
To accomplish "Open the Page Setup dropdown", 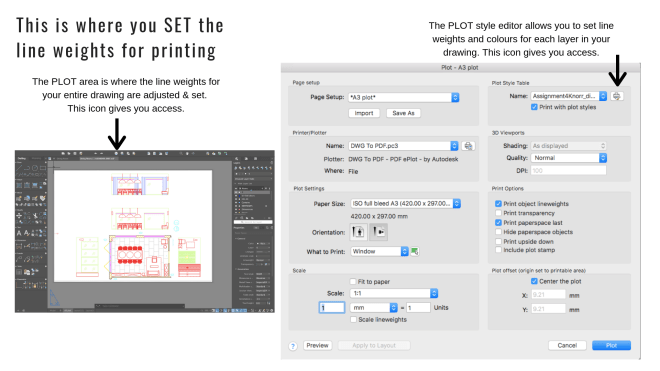I will click(x=404, y=97).
